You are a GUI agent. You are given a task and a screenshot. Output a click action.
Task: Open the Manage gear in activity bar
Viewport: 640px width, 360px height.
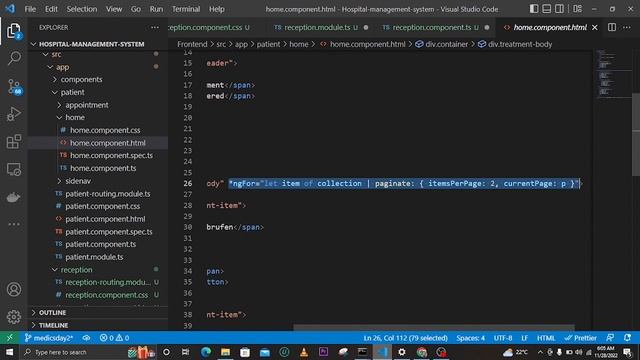13,317
